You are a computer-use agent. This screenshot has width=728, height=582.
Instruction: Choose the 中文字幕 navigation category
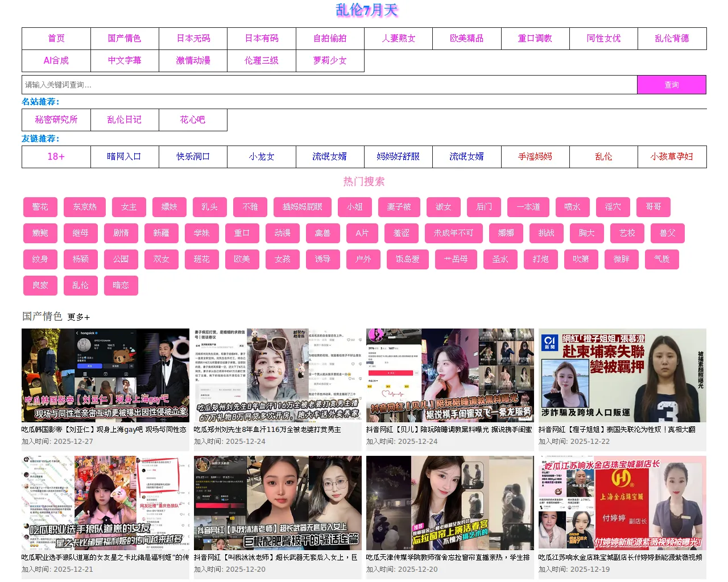click(x=125, y=61)
